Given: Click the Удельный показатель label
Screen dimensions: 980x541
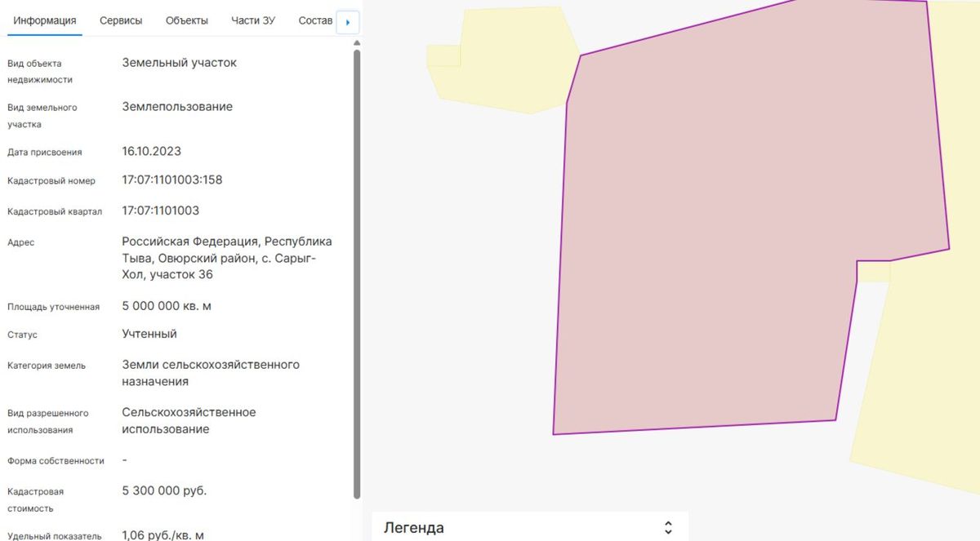Looking at the screenshot, I should pos(55,536).
